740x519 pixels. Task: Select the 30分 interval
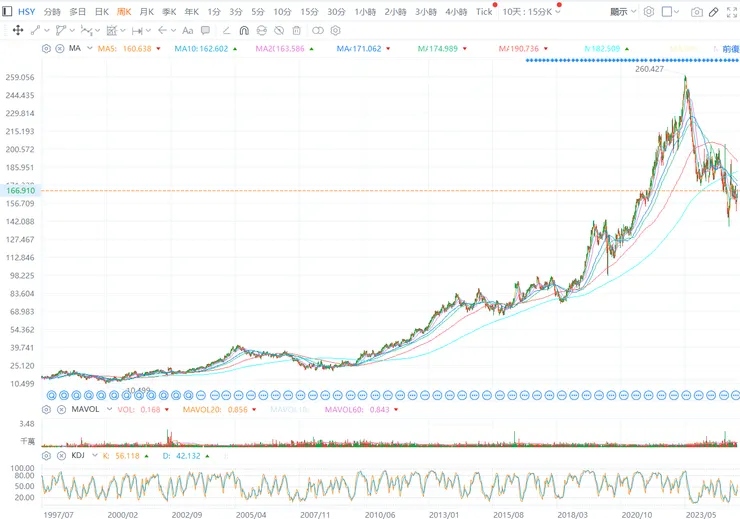click(x=336, y=12)
